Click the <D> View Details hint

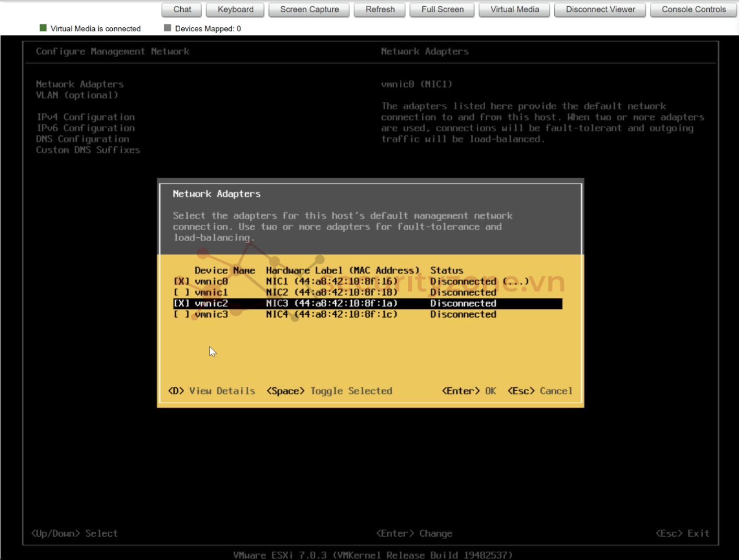[212, 391]
